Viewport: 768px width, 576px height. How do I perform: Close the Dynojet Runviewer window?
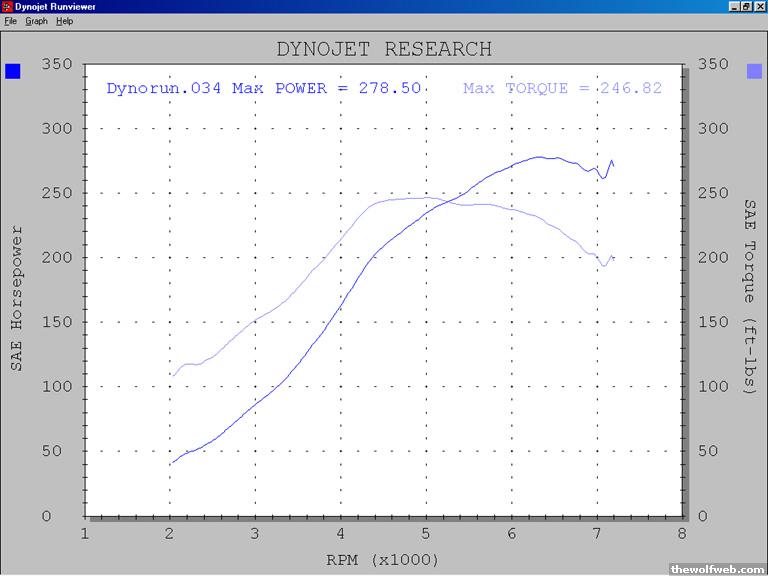pyautogui.click(x=759, y=7)
